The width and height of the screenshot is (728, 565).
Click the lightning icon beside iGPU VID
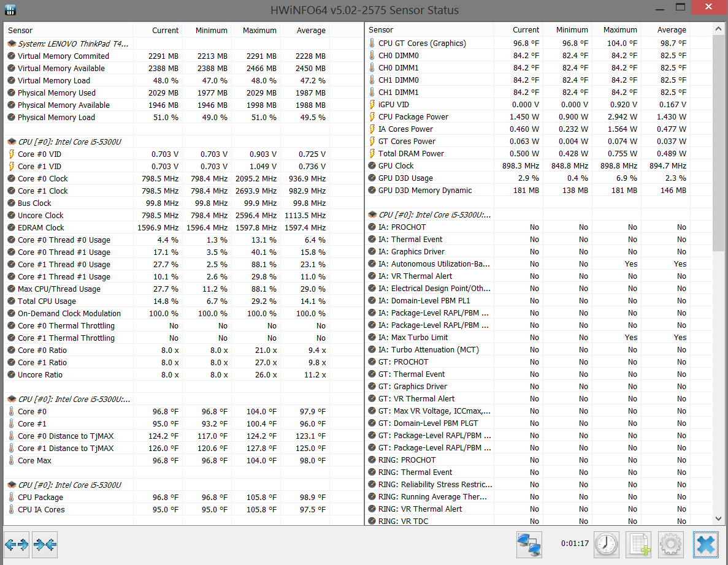[372, 104]
